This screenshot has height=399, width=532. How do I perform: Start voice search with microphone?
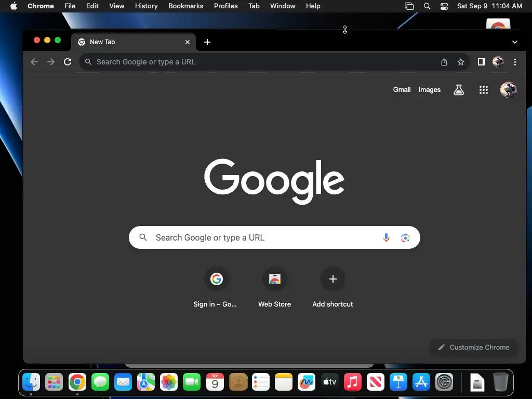click(x=386, y=237)
